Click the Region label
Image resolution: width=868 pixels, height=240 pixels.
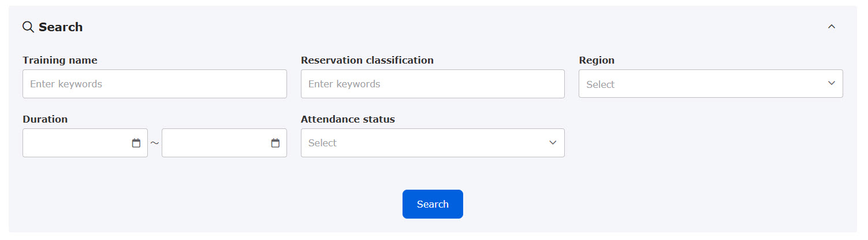597,60
